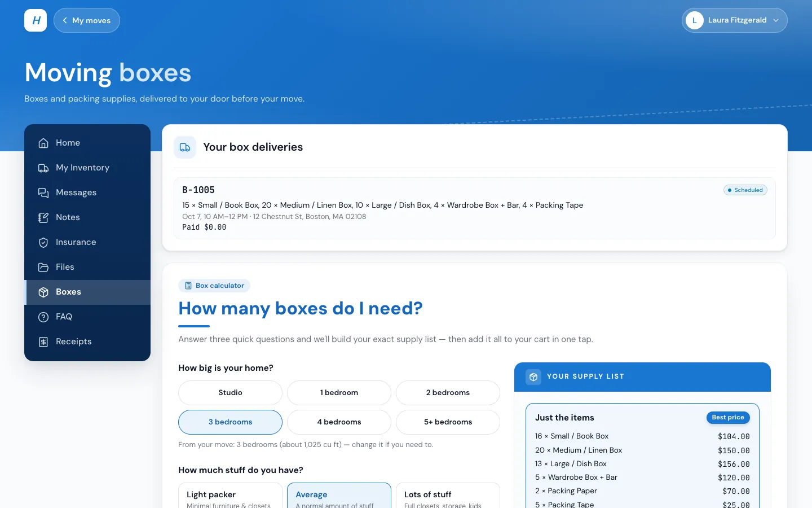Click the Notes pencil icon
Screen dimensions: 812x508
click(43, 217)
